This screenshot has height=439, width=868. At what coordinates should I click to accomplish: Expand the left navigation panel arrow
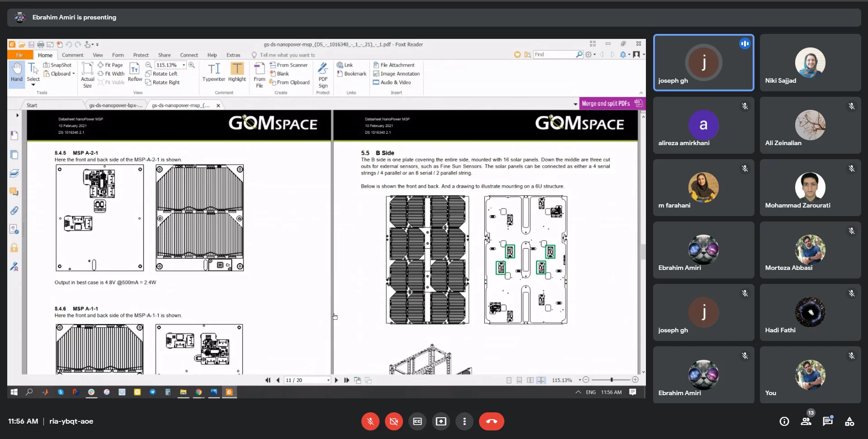pyautogui.click(x=17, y=115)
